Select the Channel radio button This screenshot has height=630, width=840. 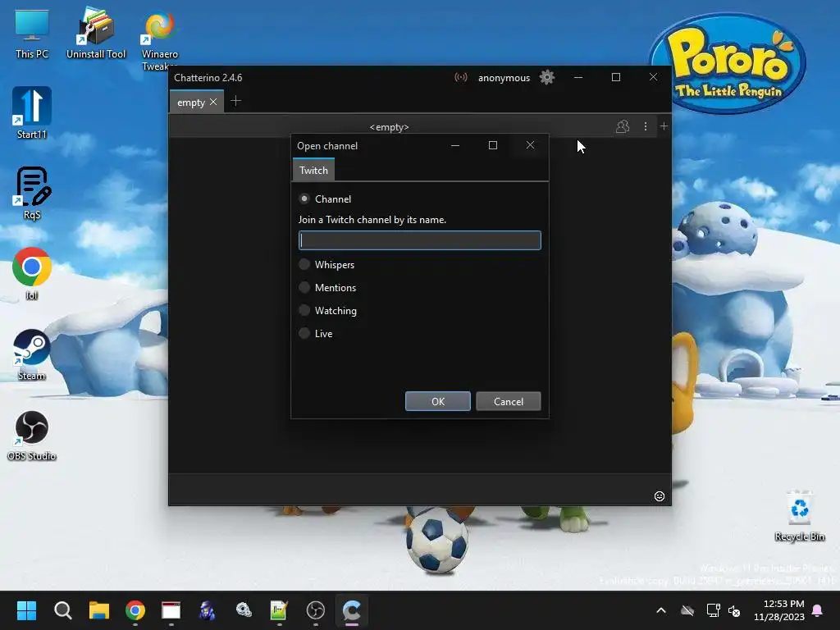point(304,199)
